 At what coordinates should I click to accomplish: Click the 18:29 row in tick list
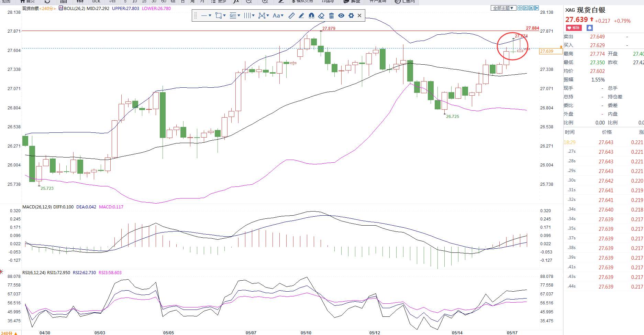pos(603,142)
